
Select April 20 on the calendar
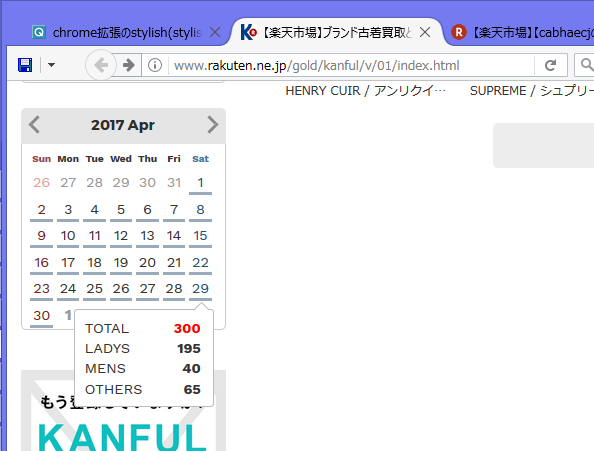coord(147,263)
